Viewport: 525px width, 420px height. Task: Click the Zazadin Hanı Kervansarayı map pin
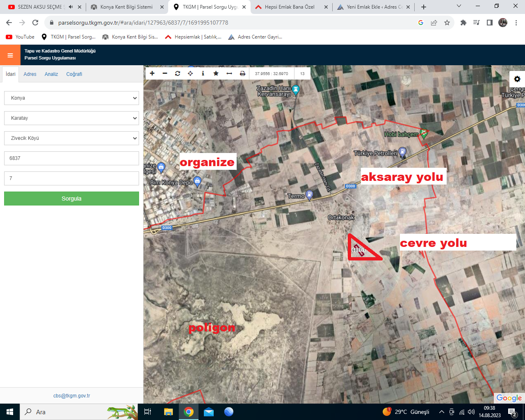coord(296,90)
